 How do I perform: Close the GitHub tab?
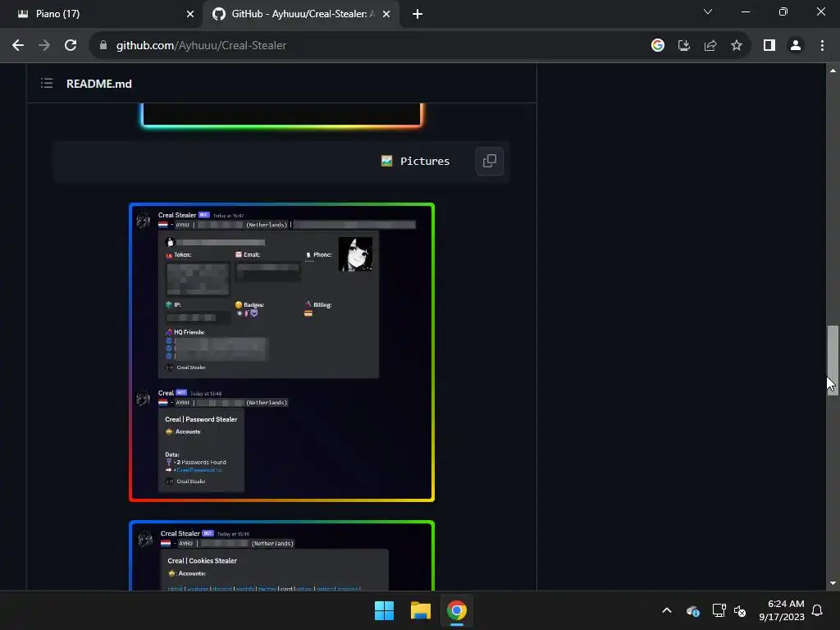point(386,14)
